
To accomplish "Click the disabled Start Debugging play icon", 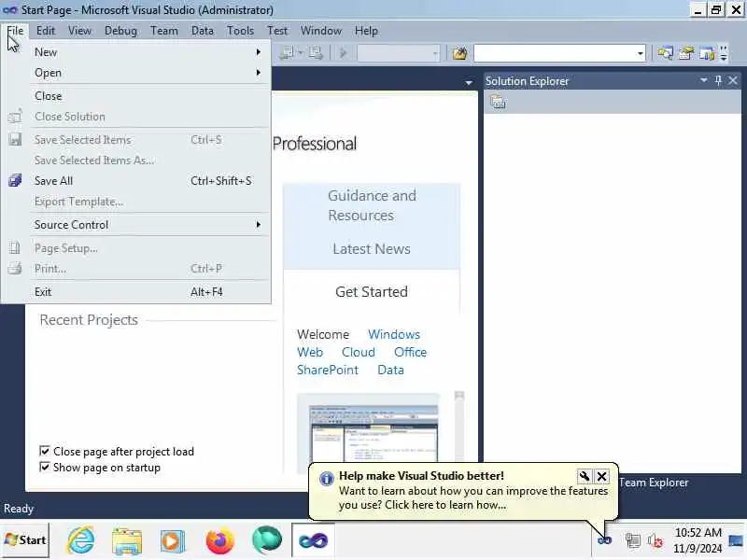I will click(343, 53).
